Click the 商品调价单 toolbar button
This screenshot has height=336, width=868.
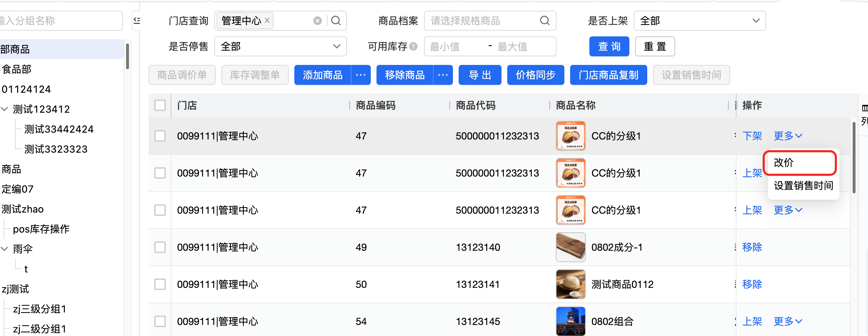182,75
